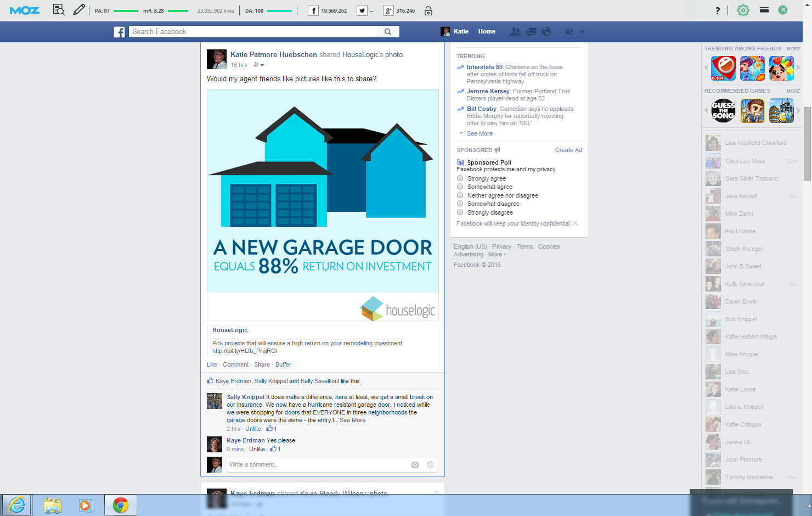Open the emoji sticker picker in comment box
The image size is (812, 516).
click(x=430, y=464)
